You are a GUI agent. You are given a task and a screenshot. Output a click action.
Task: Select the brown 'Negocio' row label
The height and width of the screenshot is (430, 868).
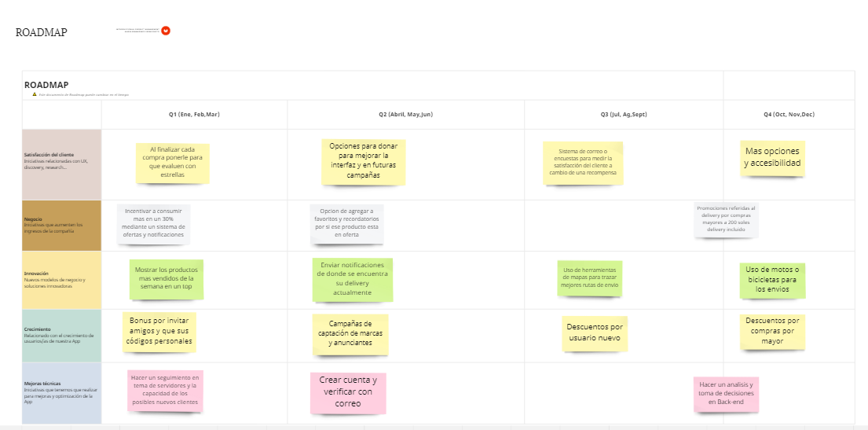pyautogui.click(x=62, y=226)
